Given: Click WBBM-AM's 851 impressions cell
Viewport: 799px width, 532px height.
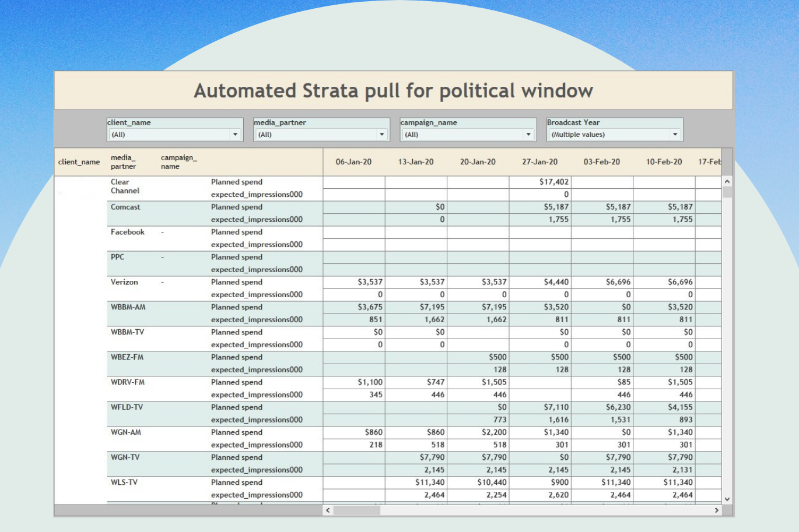Looking at the screenshot, I should coord(354,320).
